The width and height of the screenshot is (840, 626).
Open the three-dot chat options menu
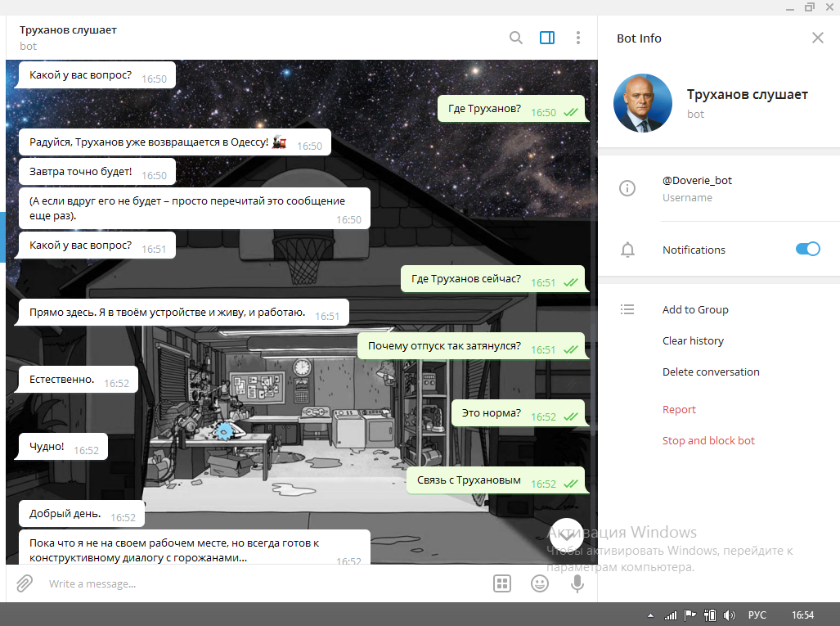coord(578,38)
